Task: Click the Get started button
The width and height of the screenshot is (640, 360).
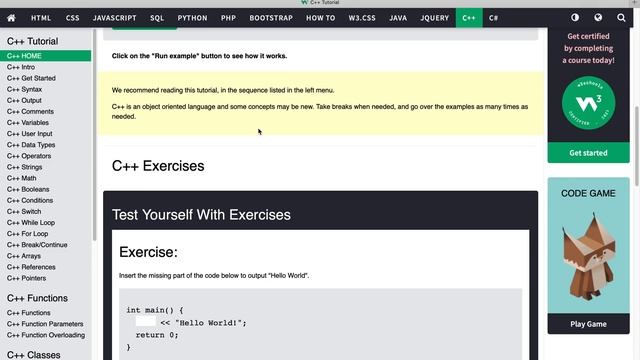Action: tap(588, 153)
